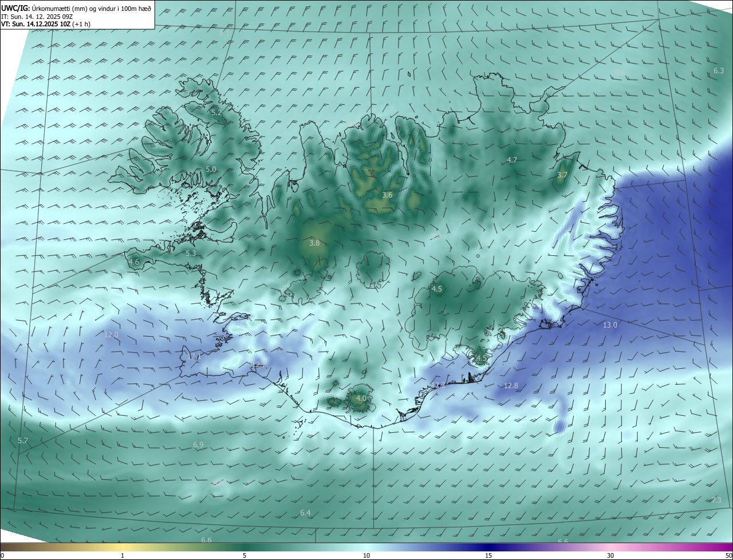Click the 4.0 value on the south glacier
Viewport: 733px width, 560px height.
tap(361, 399)
